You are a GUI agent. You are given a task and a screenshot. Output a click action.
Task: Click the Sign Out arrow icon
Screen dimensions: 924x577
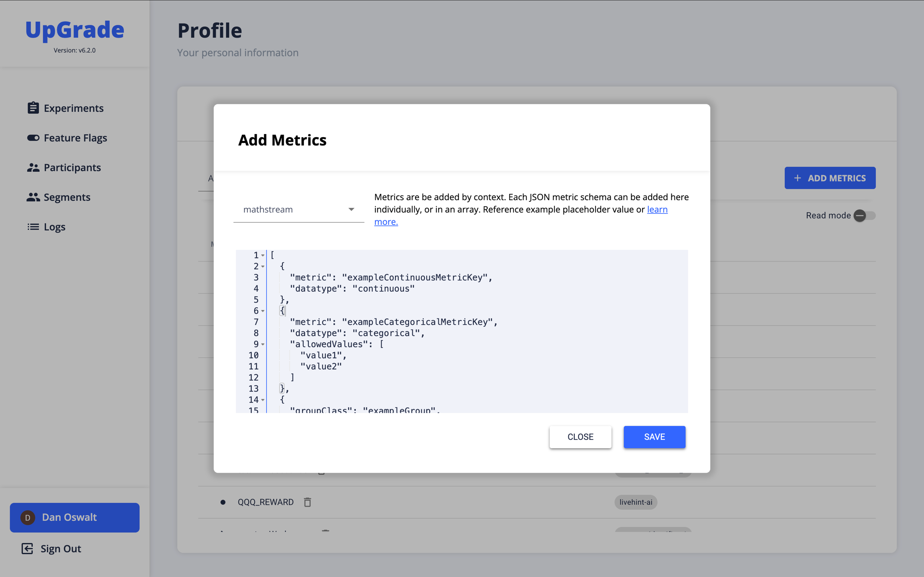click(27, 549)
